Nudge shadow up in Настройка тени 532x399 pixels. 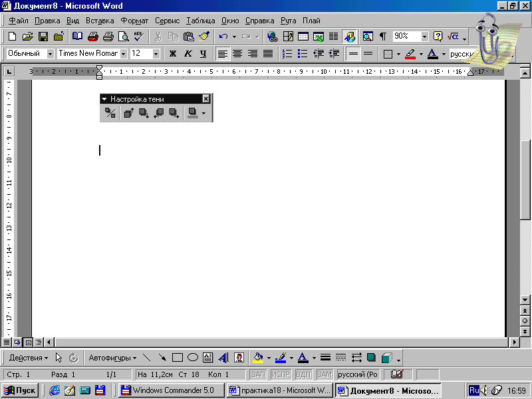click(128, 113)
